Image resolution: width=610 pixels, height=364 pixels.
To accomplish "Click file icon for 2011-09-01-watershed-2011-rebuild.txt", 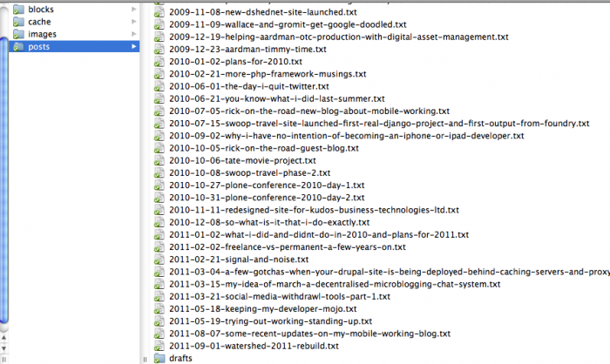I will pyautogui.click(x=159, y=346).
